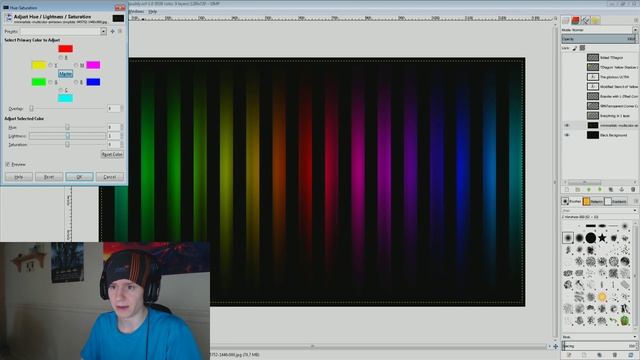Click the cyan color swatch
This screenshot has width=640, height=360.
(65, 98)
